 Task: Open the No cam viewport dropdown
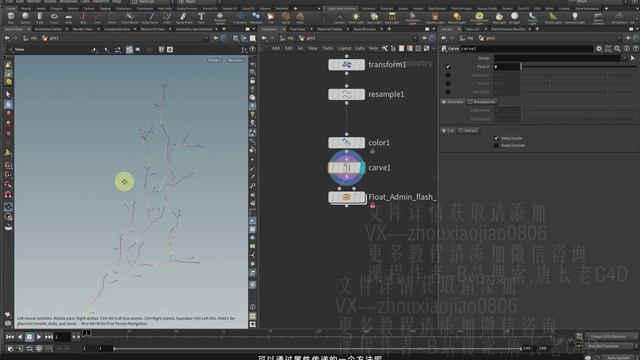pos(236,60)
